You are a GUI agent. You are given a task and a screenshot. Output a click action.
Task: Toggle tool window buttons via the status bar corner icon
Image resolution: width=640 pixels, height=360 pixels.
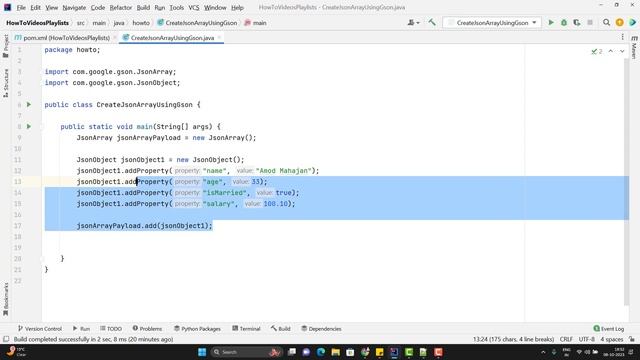tap(6, 339)
